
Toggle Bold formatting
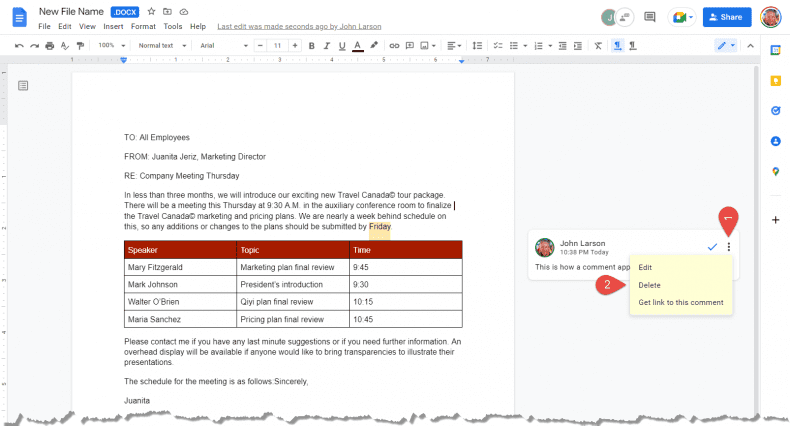(x=312, y=45)
